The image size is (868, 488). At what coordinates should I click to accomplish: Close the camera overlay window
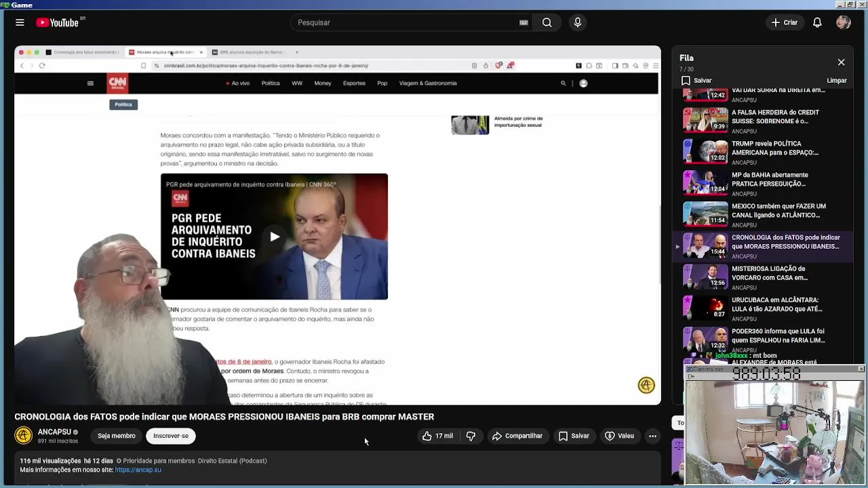[861, 369]
